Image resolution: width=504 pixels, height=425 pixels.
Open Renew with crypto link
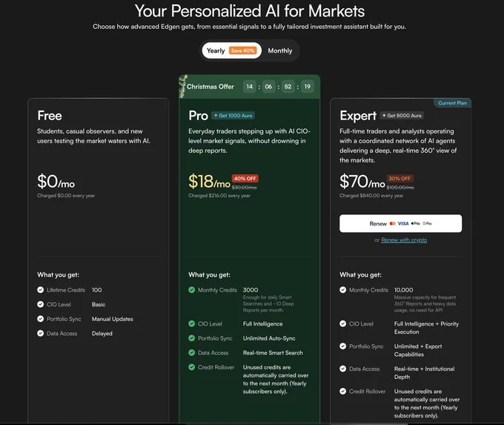click(x=404, y=240)
